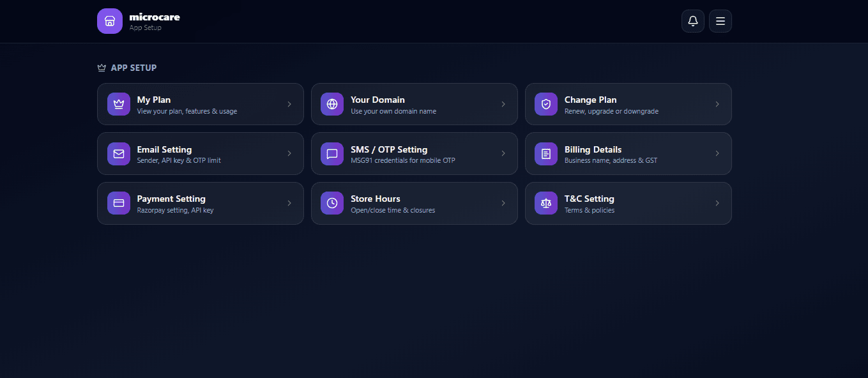Image resolution: width=868 pixels, height=378 pixels.
Task: Open the My Plan title
Action: point(154,100)
